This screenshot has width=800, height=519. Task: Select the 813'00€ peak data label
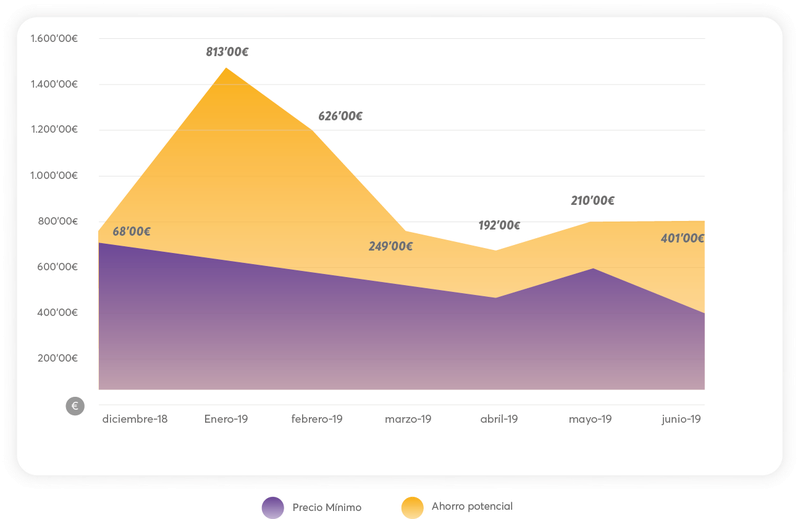pos(227,52)
